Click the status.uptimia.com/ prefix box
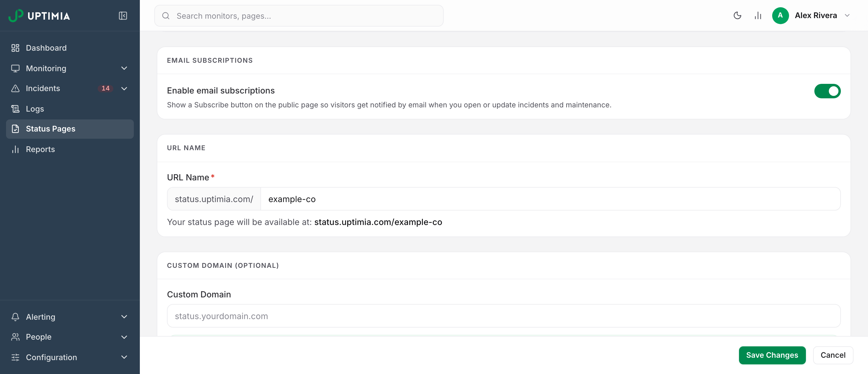The image size is (868, 374). pos(214,199)
